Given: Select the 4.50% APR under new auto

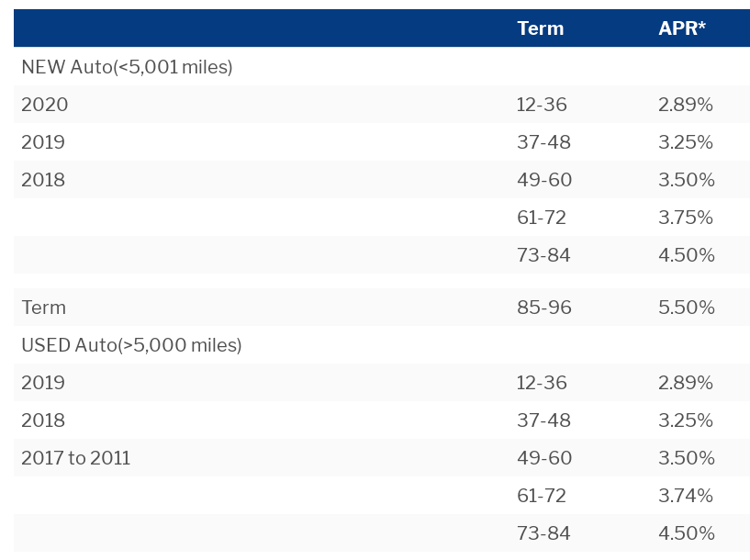Looking at the screenshot, I should (687, 255).
